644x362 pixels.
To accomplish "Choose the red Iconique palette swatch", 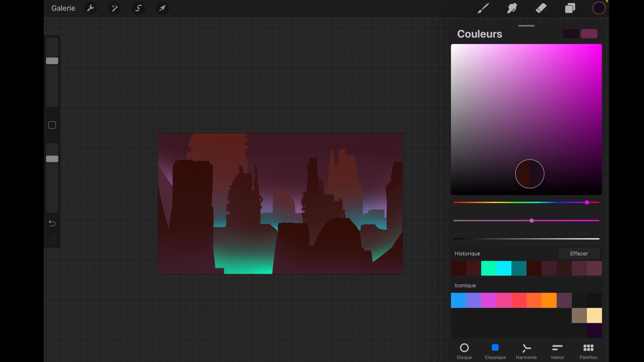I will tap(519, 300).
